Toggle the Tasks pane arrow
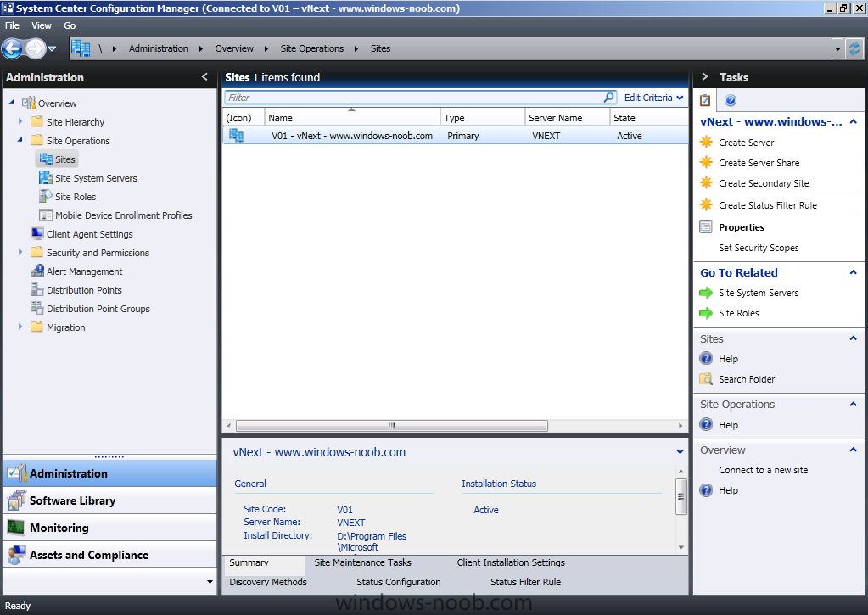The image size is (868, 615). pos(705,77)
